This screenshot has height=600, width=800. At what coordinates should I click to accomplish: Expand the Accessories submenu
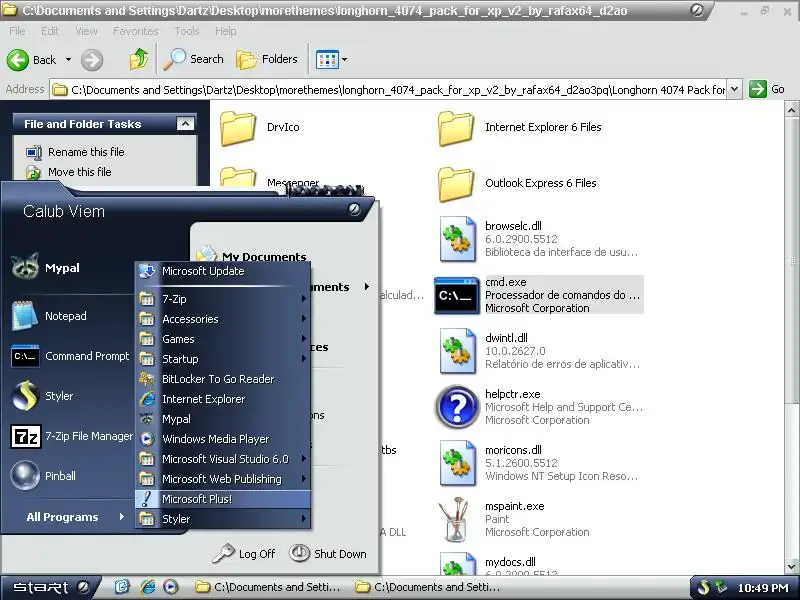pos(222,319)
